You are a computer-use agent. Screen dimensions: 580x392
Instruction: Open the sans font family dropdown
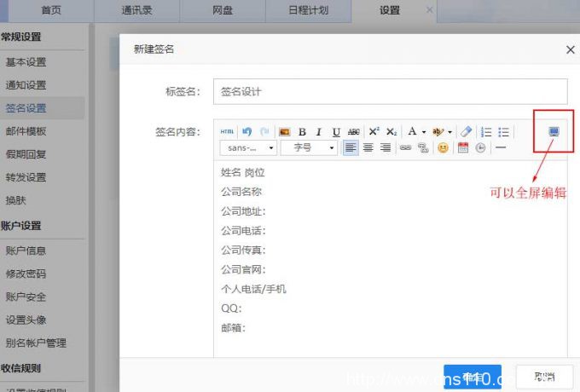coord(247,147)
